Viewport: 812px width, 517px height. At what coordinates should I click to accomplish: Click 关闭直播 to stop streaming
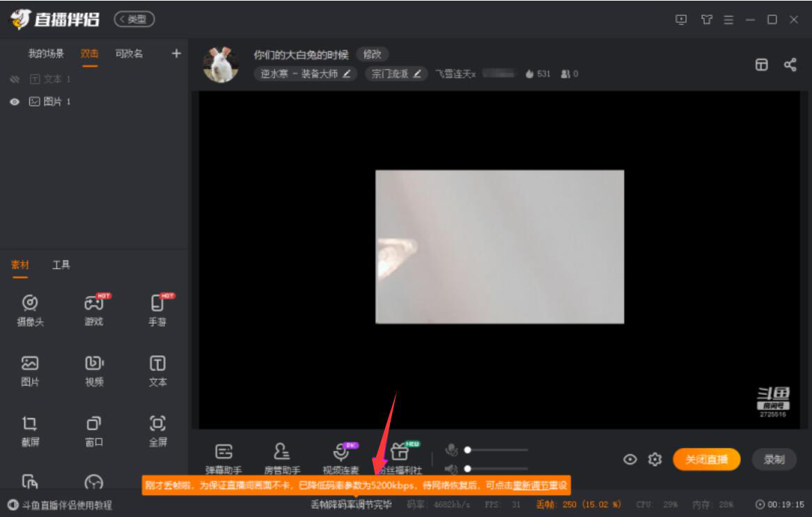point(706,459)
